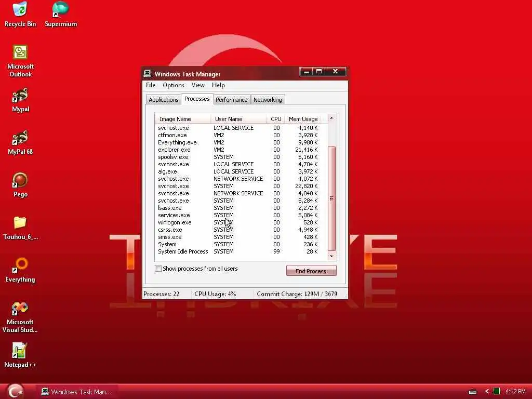Click the process list scroll up arrow
Screen dimensions: 532x399
click(x=331, y=118)
